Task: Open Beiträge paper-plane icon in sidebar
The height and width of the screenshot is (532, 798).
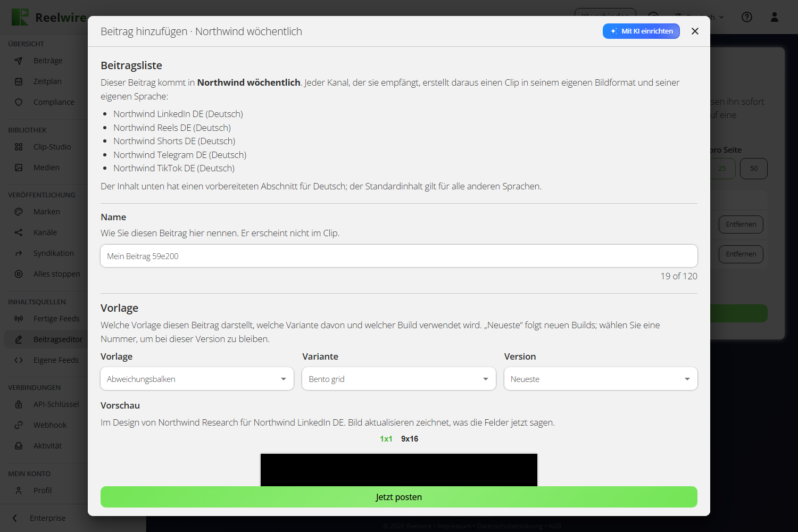Action: pos(19,61)
